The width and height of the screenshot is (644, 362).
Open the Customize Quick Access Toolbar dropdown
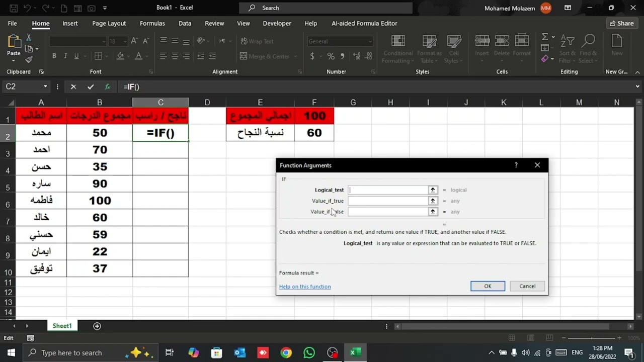[105, 8]
